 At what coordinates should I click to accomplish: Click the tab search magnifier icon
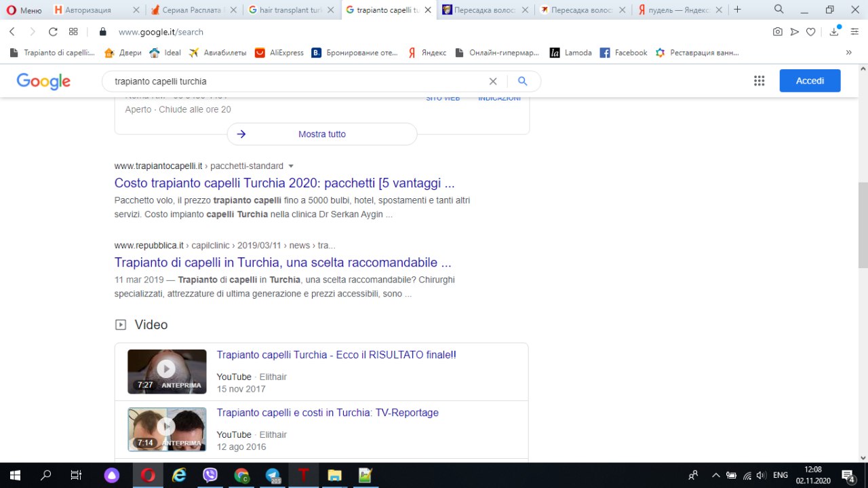(x=779, y=10)
